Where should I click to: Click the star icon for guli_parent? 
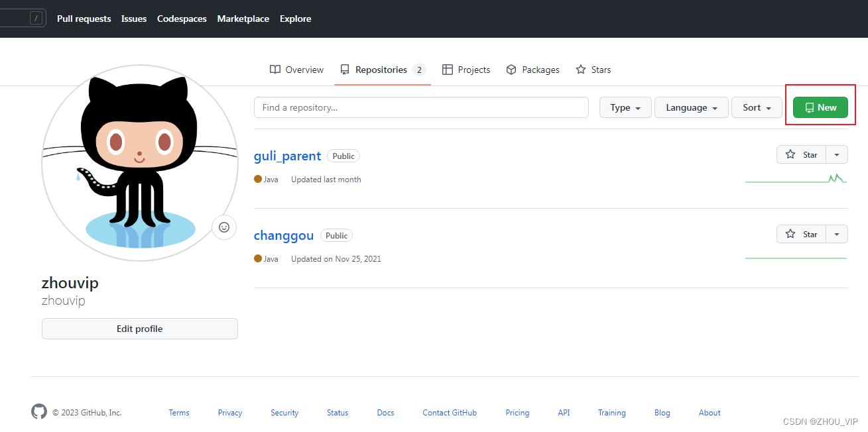[790, 154]
